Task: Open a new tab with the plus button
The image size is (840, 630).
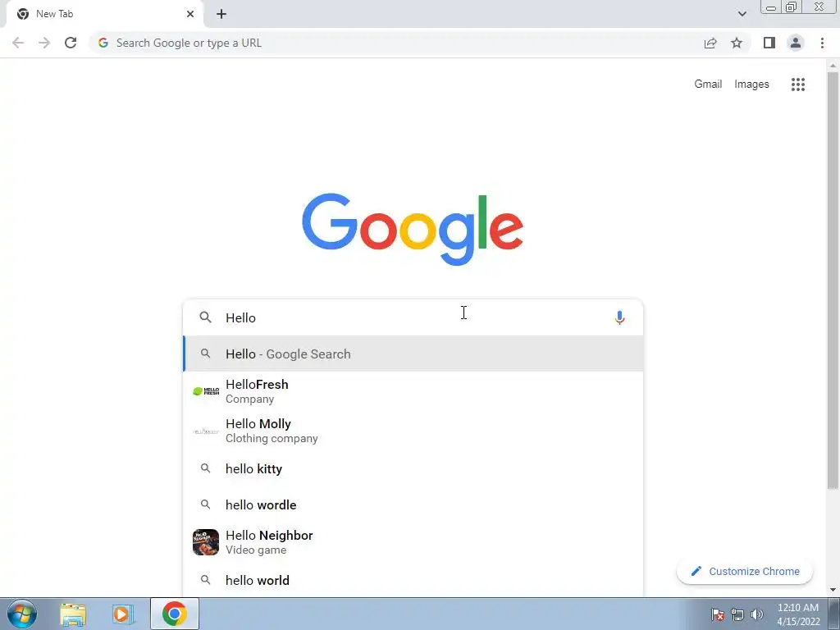Action: coord(221,14)
